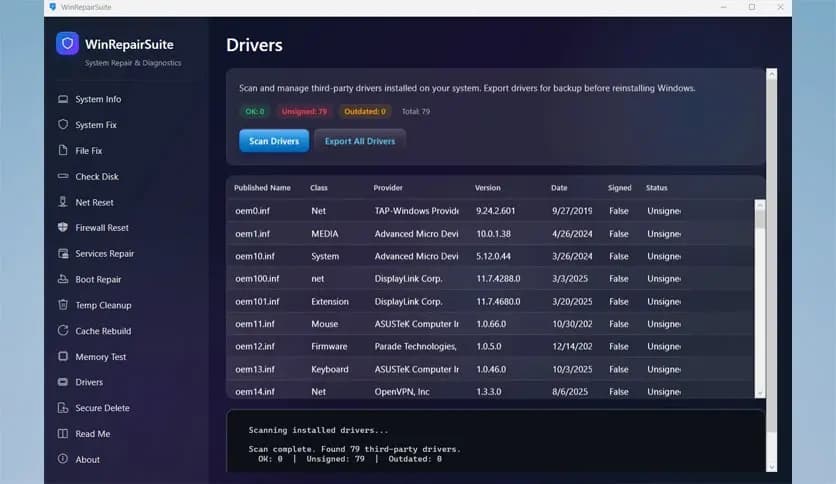Click the Temp Cleanup trash icon
Viewport: 836px width, 484px height.
click(63, 304)
